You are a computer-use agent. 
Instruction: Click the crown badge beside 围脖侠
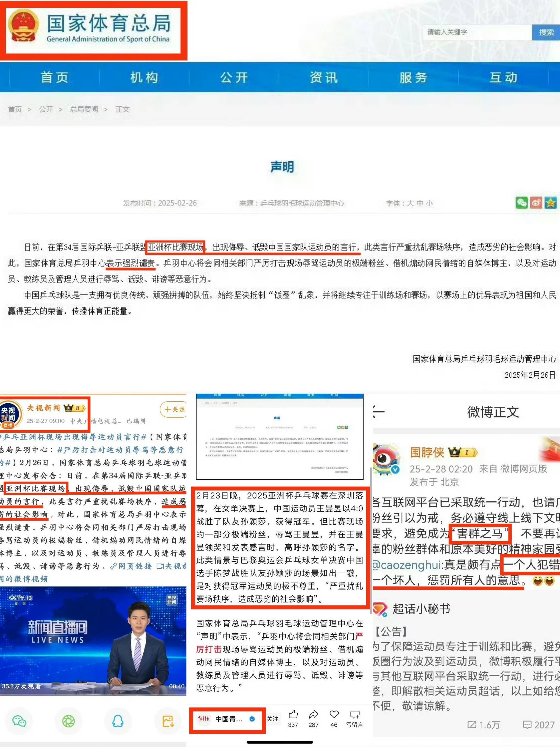pyautogui.click(x=463, y=452)
